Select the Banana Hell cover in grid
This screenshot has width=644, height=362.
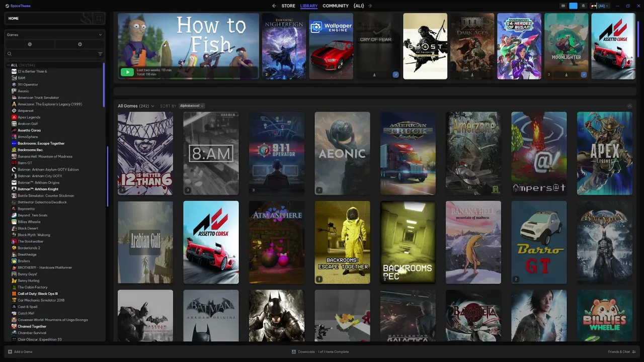tap(473, 242)
